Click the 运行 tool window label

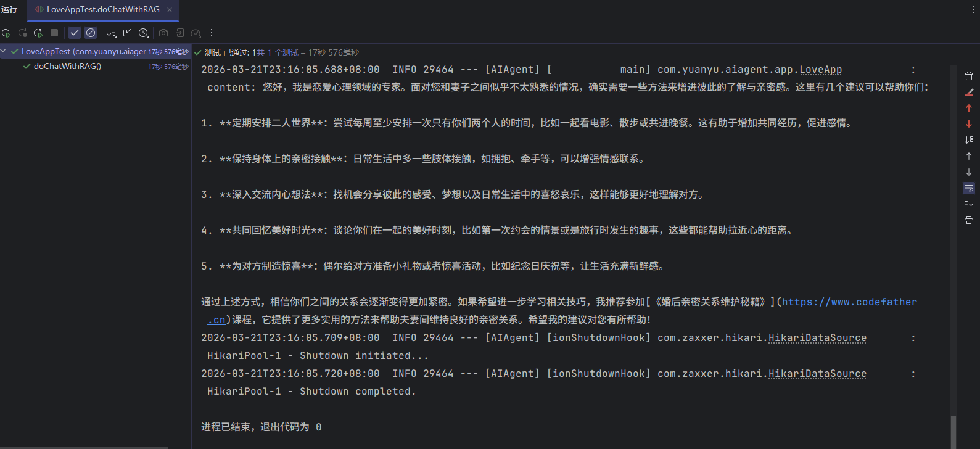point(9,9)
